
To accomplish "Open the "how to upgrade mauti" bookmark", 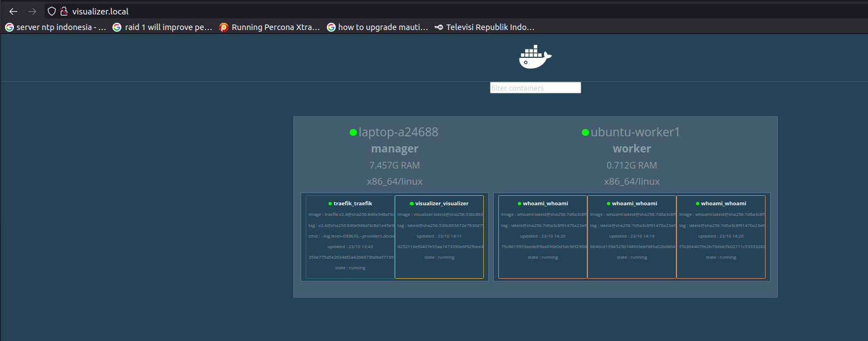I will tap(377, 27).
